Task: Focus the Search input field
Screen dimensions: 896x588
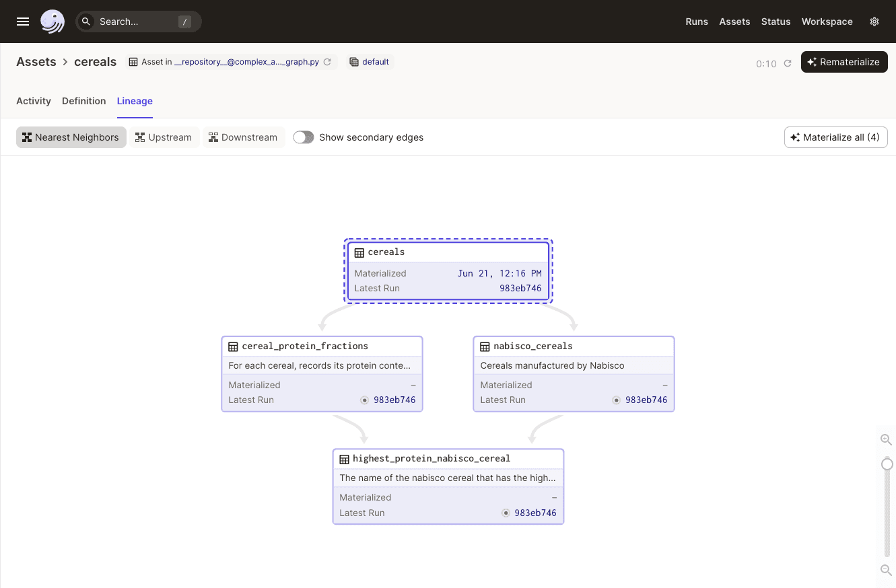Action: click(x=138, y=22)
